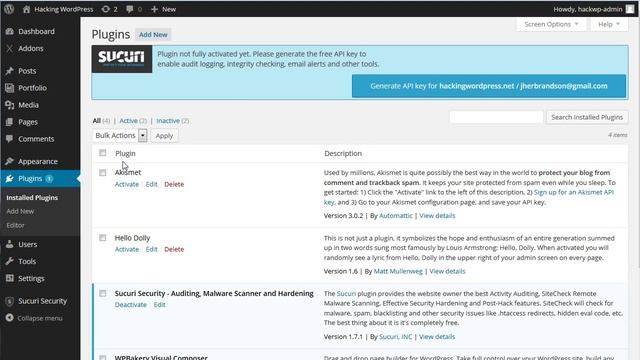Click the Apply bulk action button
This screenshot has width=640, height=360.
(x=164, y=136)
